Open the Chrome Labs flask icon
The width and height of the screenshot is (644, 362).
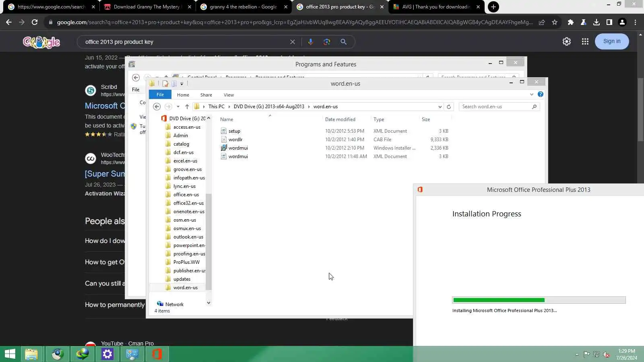(583, 22)
